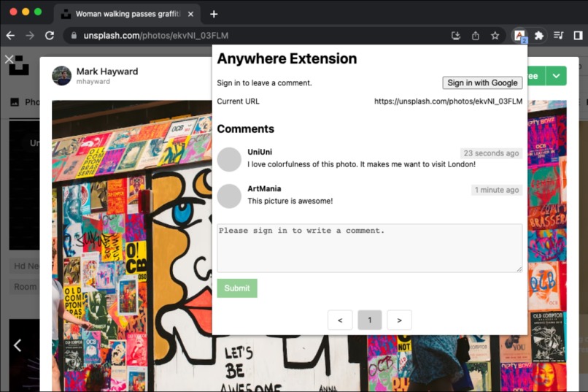Select the 'Woman walking passes graffiti' tab
Screen dimensions: 588x392
tap(127, 14)
